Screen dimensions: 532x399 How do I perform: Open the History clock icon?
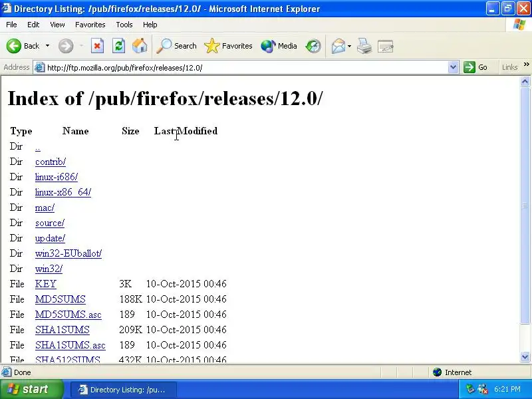click(313, 46)
